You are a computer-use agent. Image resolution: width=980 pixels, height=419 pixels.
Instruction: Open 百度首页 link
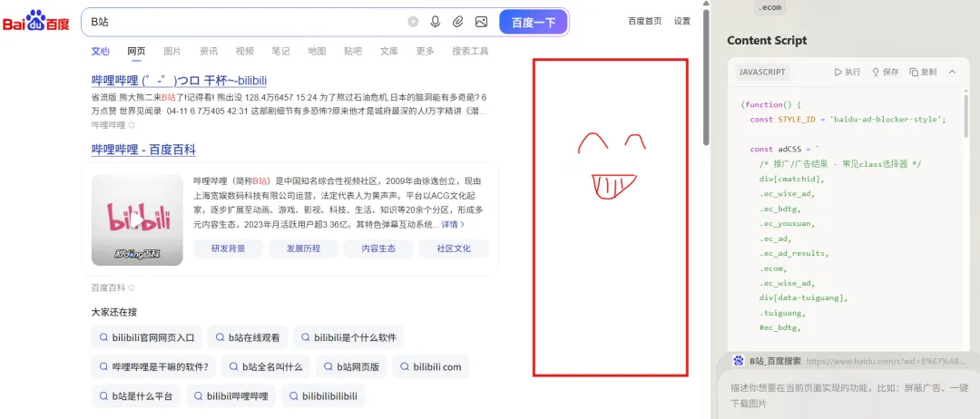(645, 21)
